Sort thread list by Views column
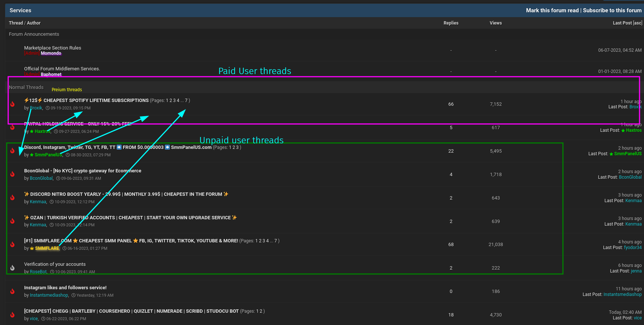This screenshot has width=644, height=325. [496, 23]
